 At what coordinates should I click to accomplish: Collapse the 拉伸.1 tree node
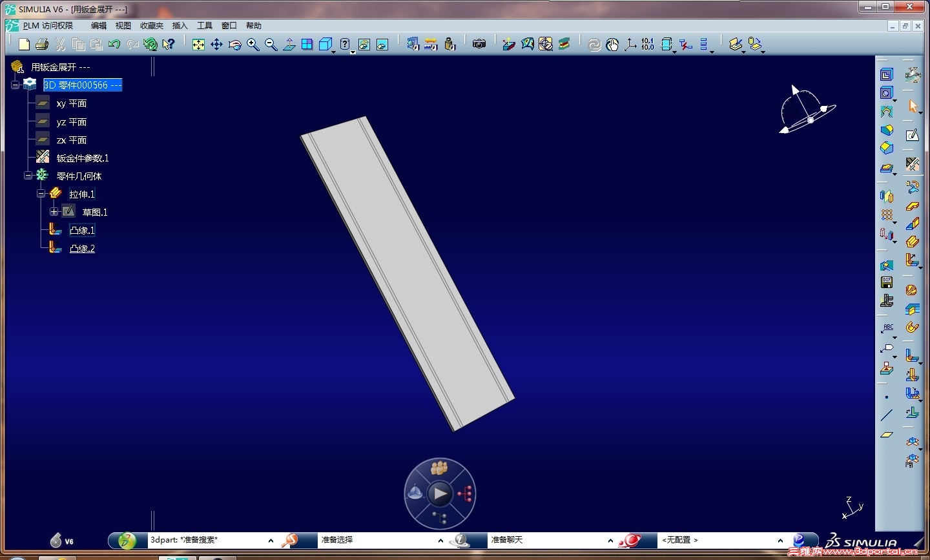(x=41, y=193)
